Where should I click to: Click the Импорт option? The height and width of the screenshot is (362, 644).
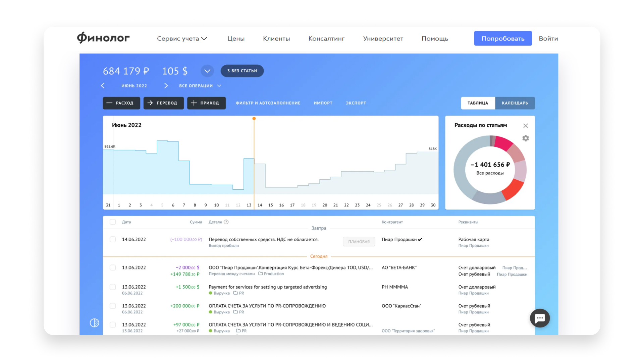click(x=323, y=103)
